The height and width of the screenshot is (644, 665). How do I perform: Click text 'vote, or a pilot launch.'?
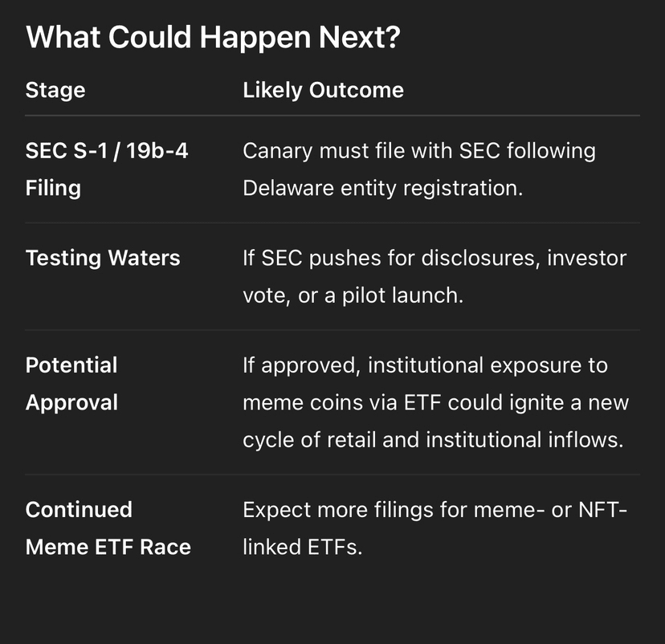coord(353,295)
